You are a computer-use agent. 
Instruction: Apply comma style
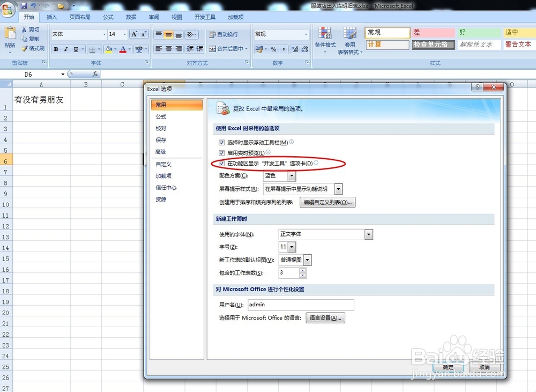click(x=284, y=49)
